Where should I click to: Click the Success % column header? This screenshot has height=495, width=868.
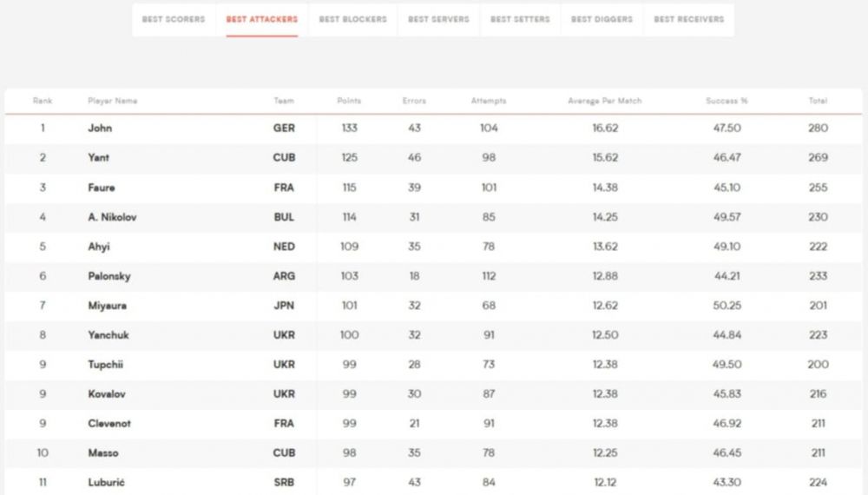[727, 101]
